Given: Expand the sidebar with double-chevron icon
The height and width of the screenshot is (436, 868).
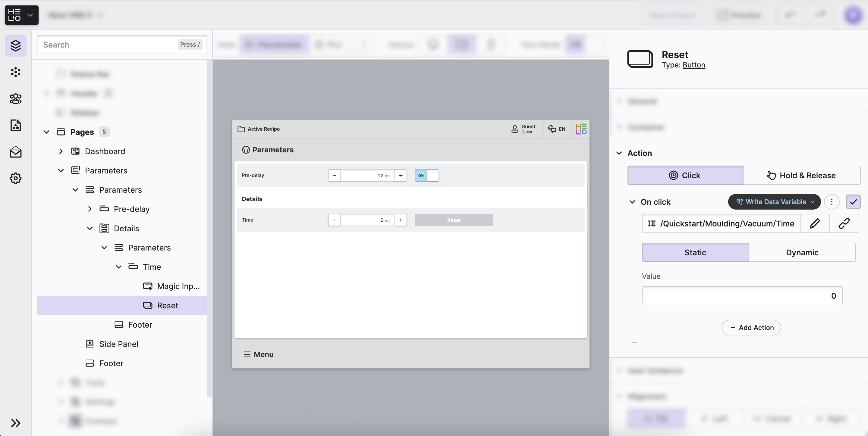Looking at the screenshot, I should (x=15, y=423).
